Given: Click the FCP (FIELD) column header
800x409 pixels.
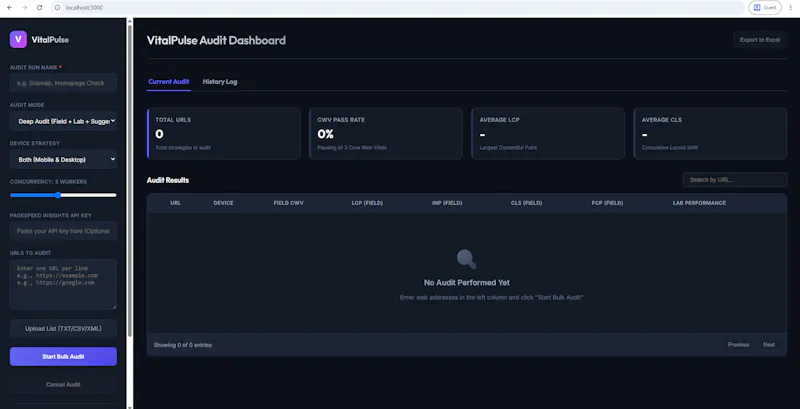Looking at the screenshot, I should (607, 203).
